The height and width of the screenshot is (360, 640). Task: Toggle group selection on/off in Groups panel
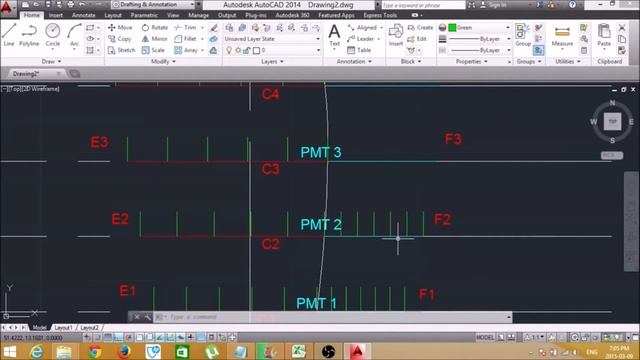click(x=538, y=50)
